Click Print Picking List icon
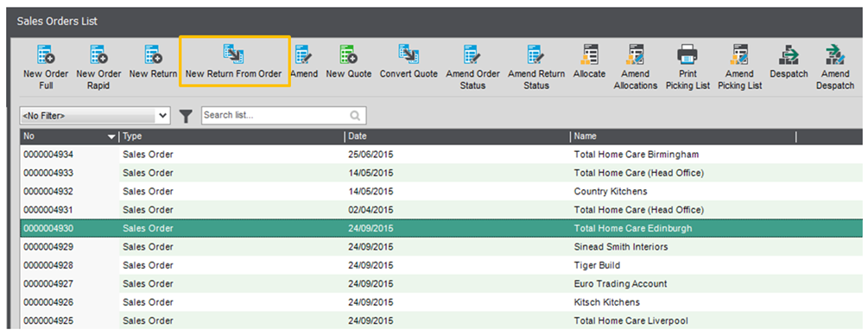This screenshot has width=868, height=336. coord(687,55)
